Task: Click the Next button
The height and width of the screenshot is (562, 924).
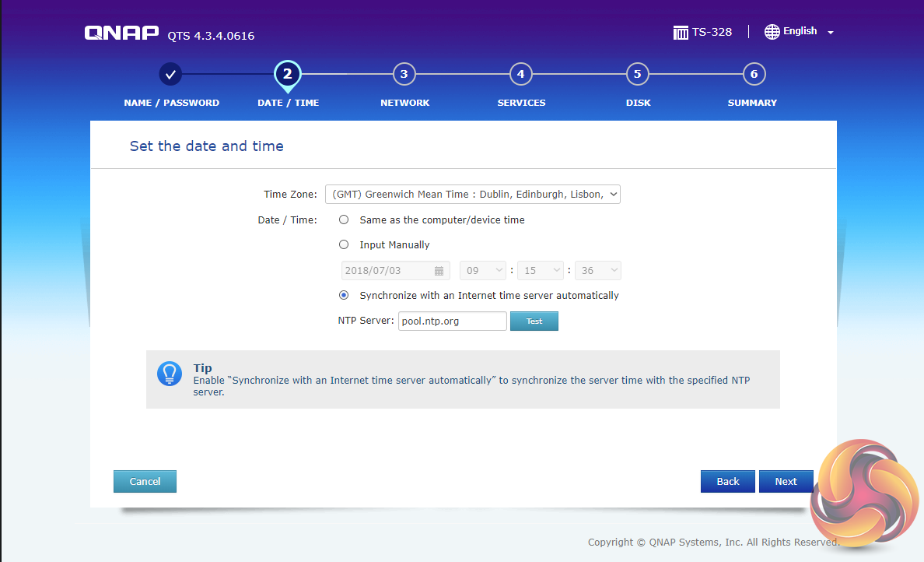Action: (x=786, y=482)
